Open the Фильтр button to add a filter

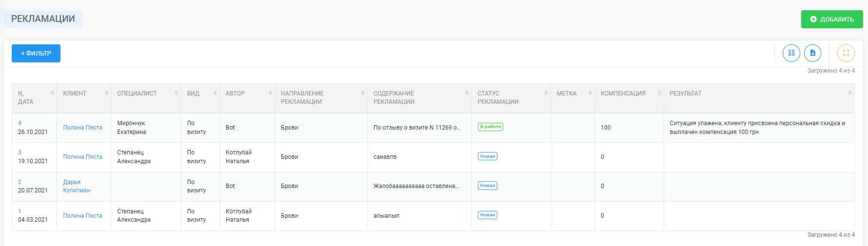36,54
